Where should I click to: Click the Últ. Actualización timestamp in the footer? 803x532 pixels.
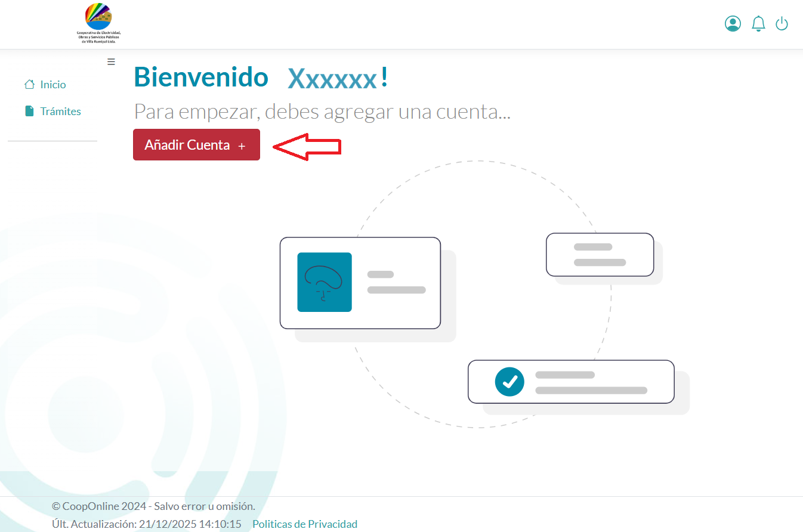coord(147,524)
